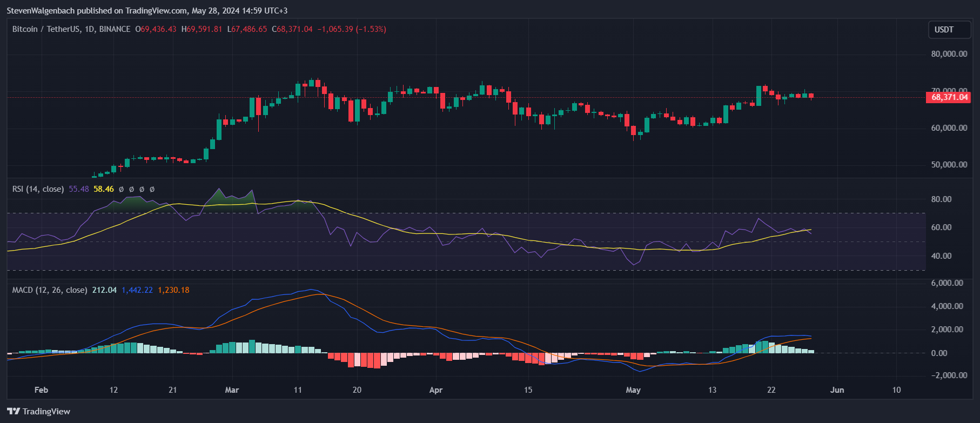Screen dimensions: 980x423
Task: Click the 12 date label in February
Action: point(113,390)
